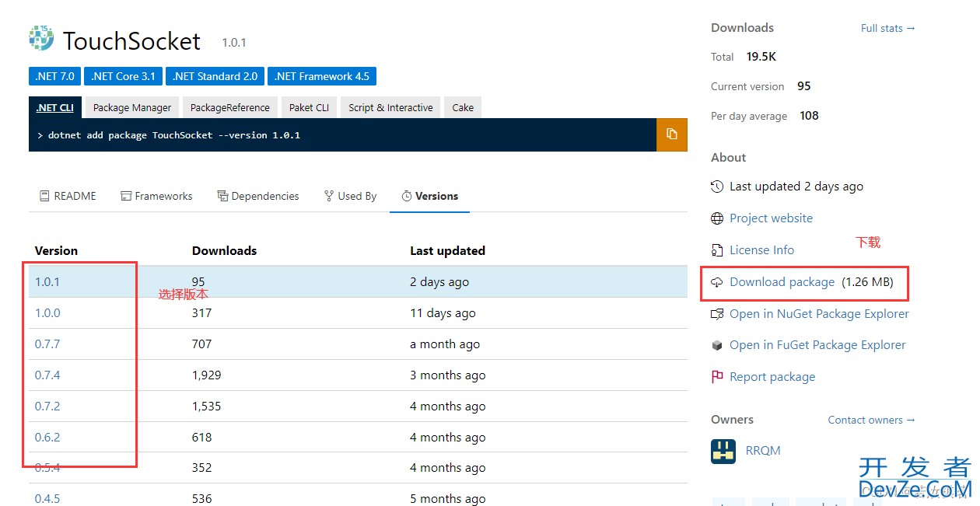Open version 0.7.7 link
The height and width of the screenshot is (506, 980).
click(47, 344)
